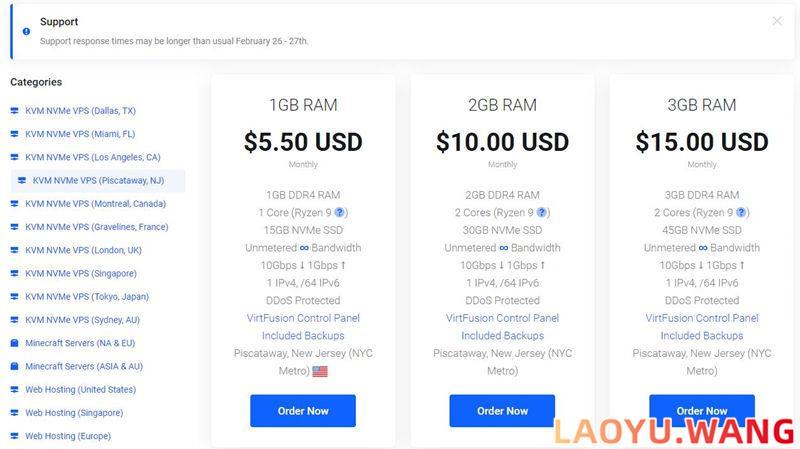Open Web Hosting (United States) category
Image resolution: width=800 pixels, height=449 pixels.
coord(81,389)
